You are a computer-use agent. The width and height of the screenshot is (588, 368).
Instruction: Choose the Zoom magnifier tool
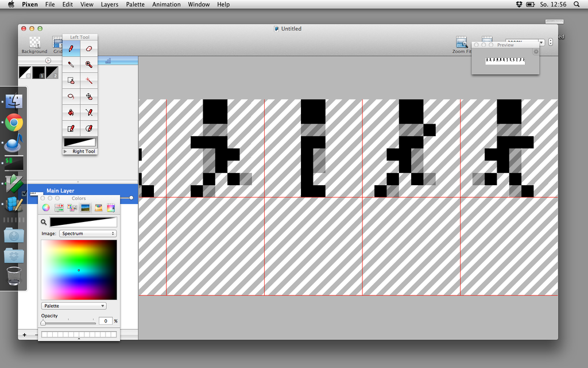pyautogui.click(x=89, y=64)
